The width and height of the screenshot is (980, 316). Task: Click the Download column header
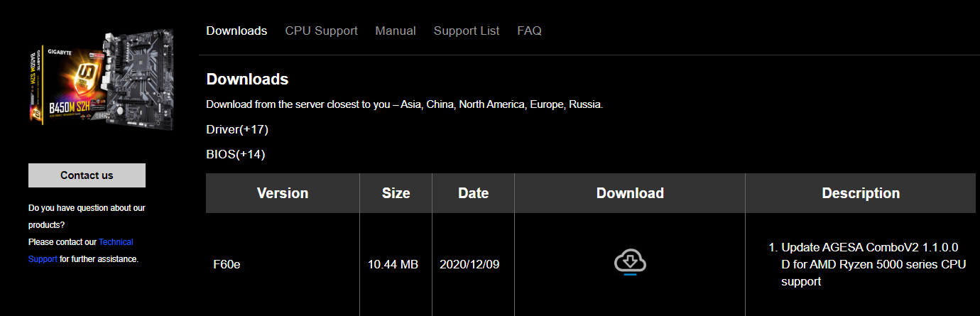click(630, 193)
